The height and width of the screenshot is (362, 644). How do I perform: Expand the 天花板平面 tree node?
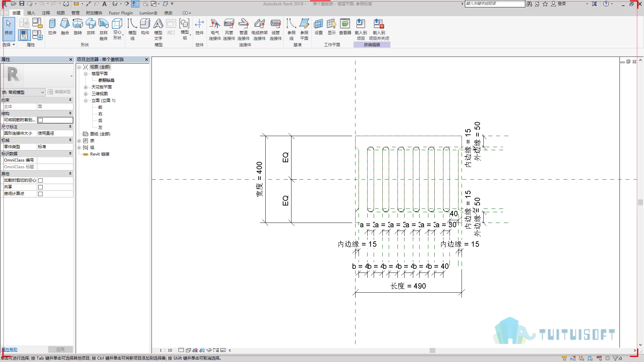[86, 87]
